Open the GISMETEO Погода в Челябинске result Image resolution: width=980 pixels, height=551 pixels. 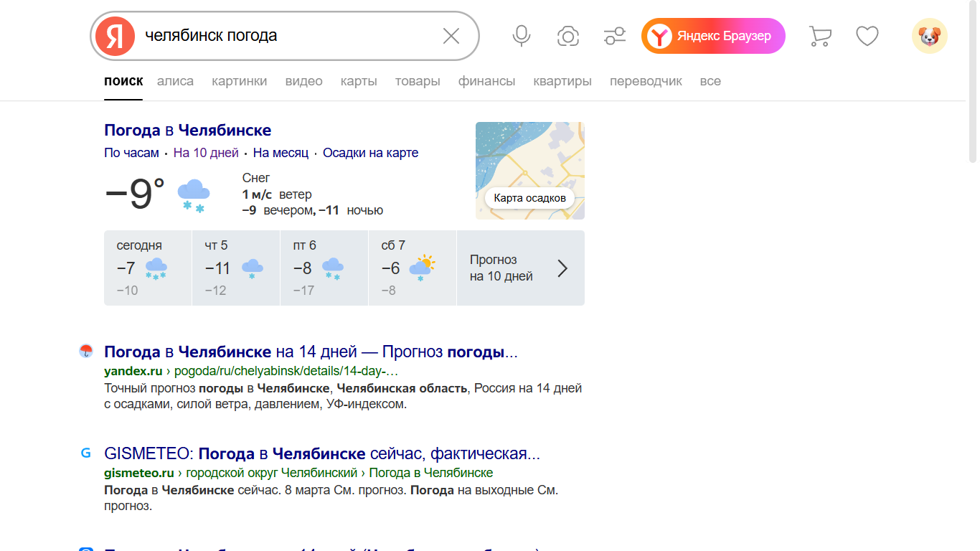(x=322, y=454)
